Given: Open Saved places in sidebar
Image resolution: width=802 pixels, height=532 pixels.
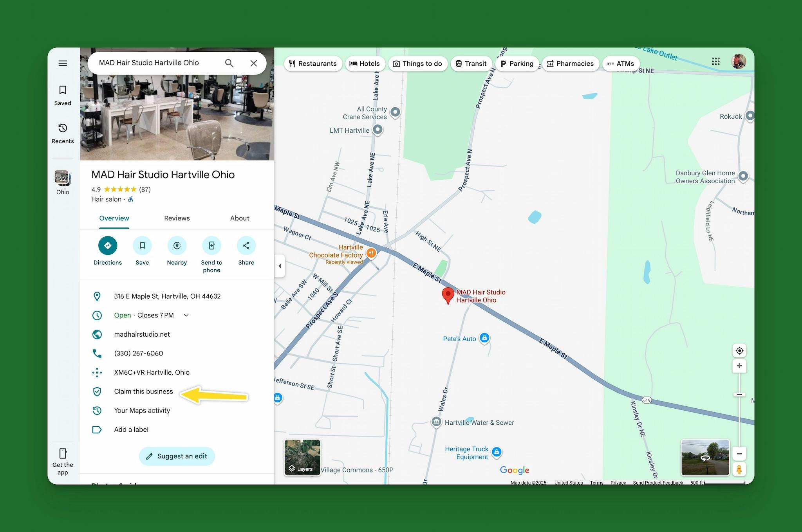Looking at the screenshot, I should [x=63, y=96].
